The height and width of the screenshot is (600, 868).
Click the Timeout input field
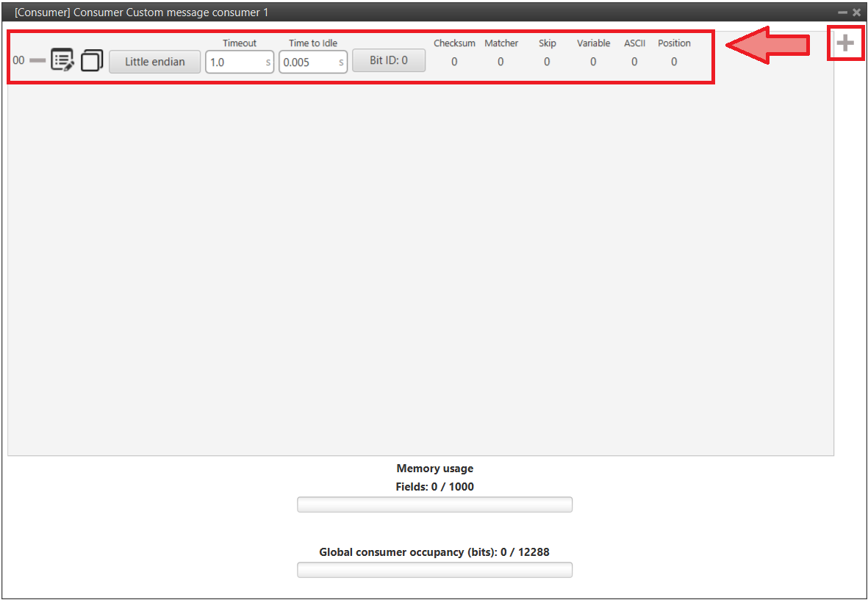[234, 62]
